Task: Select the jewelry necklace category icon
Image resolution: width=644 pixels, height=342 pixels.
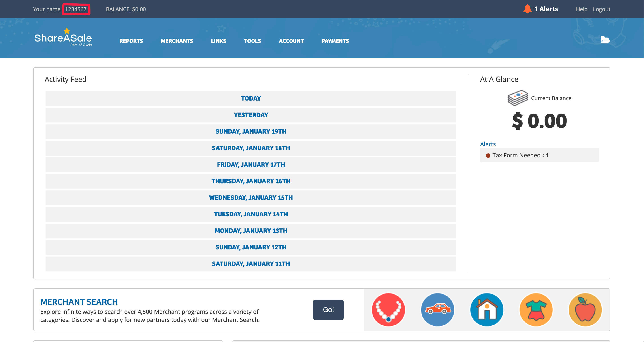Action: [388, 310]
